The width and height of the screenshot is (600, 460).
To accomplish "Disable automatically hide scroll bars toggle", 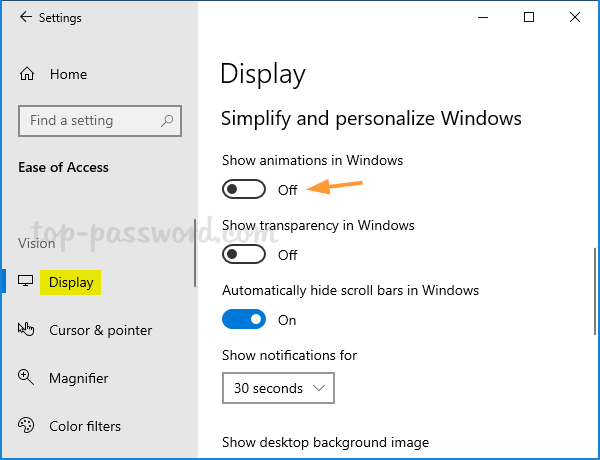I will click(x=244, y=319).
